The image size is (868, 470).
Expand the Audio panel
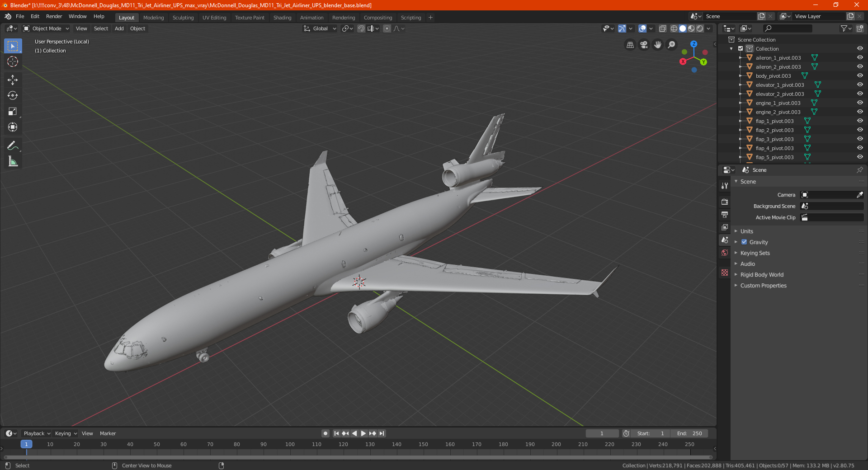click(747, 263)
